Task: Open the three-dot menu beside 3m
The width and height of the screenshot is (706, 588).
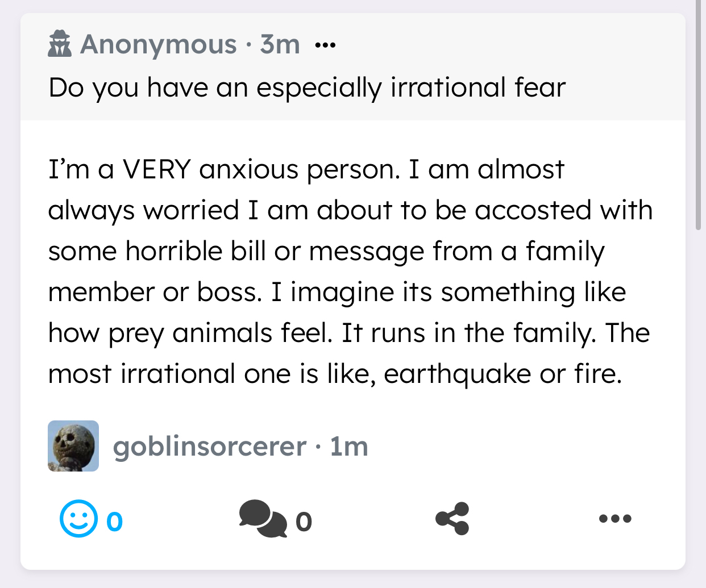Action: [325, 44]
